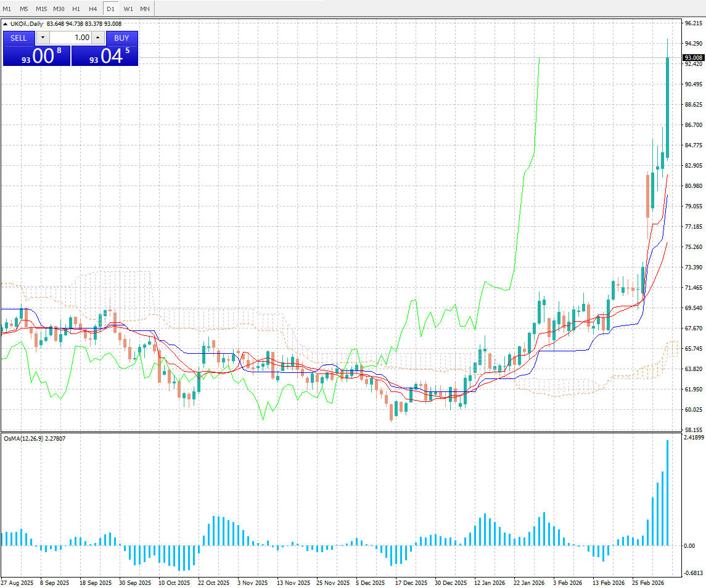
Task: Click the current price label 93.008
Action: [694, 57]
